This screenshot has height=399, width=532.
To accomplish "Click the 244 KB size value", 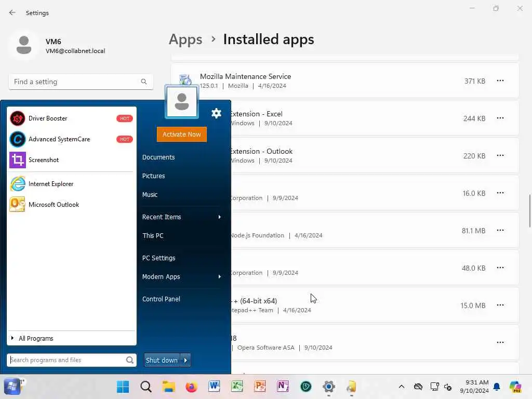I will pyautogui.click(x=474, y=118).
